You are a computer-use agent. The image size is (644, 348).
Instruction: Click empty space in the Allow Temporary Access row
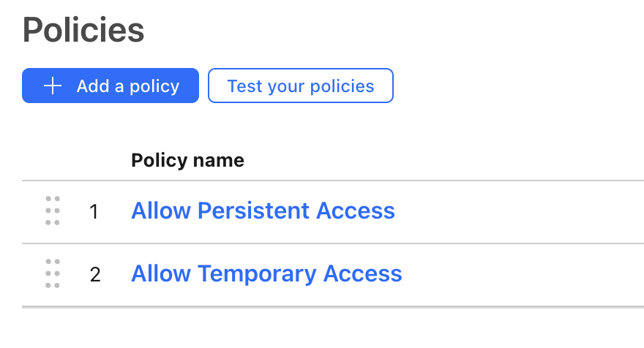pyautogui.click(x=522, y=275)
